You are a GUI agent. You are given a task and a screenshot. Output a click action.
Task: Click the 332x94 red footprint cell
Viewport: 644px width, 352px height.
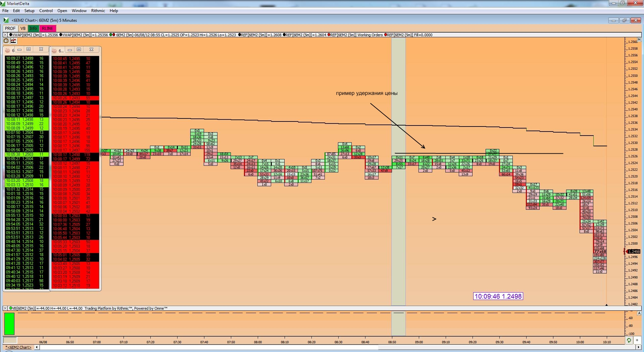[x=533, y=205]
